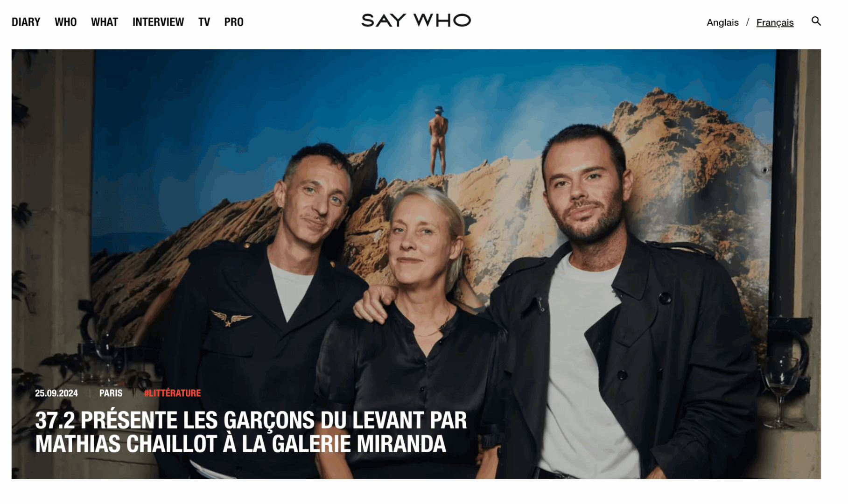Navigate to the PRO page
Screen dimensions: 848x504
coord(234,22)
